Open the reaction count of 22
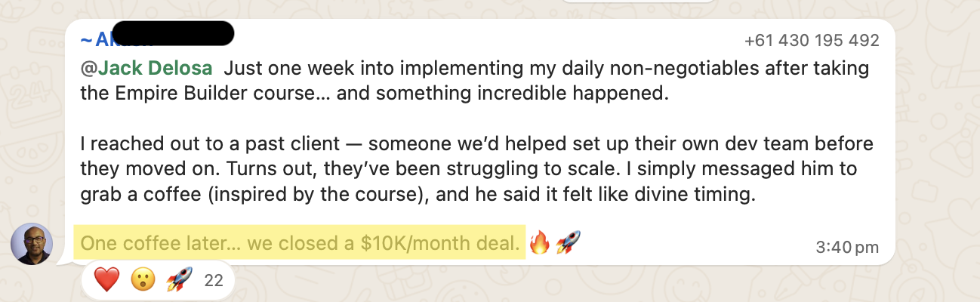Image resolution: width=980 pixels, height=302 pixels. tap(214, 281)
